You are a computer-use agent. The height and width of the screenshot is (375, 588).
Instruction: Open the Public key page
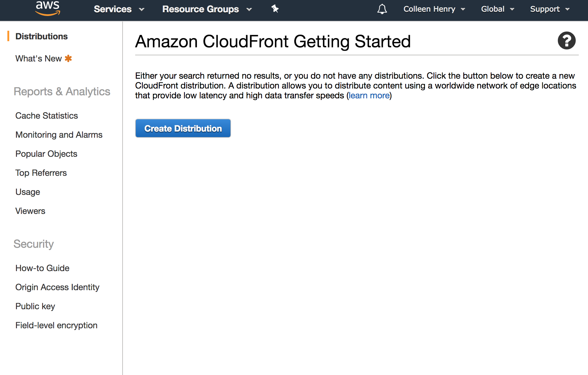click(35, 306)
